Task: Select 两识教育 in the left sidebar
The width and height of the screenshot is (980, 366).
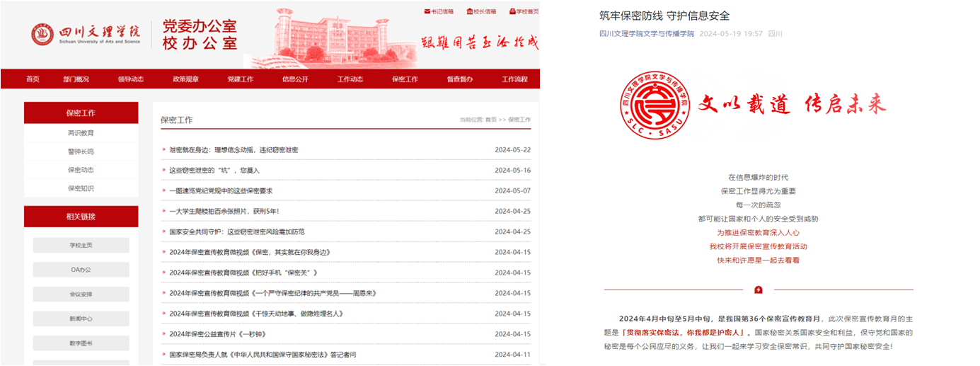Action: click(81, 133)
